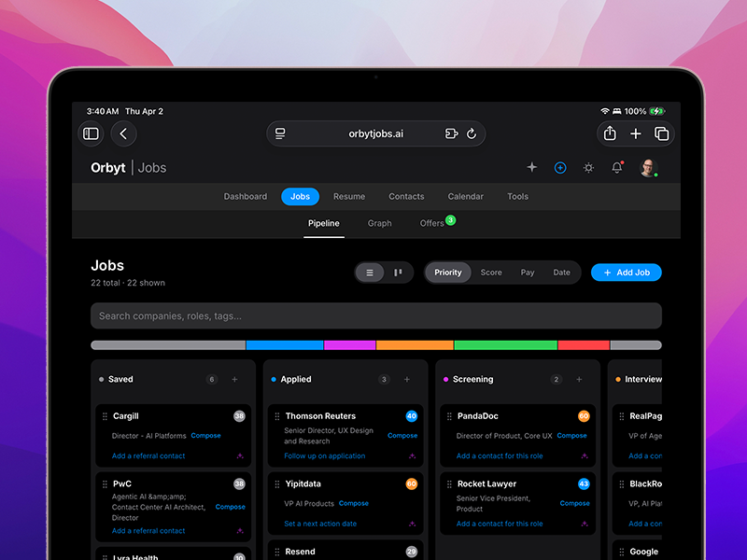Open the Contacts tab
The image size is (747, 560).
tap(406, 197)
